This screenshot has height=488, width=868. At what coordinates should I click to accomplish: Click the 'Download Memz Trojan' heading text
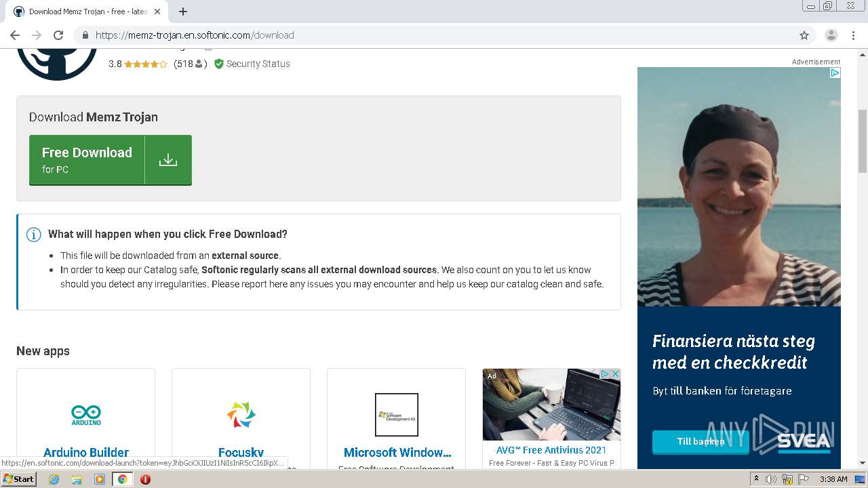point(94,117)
